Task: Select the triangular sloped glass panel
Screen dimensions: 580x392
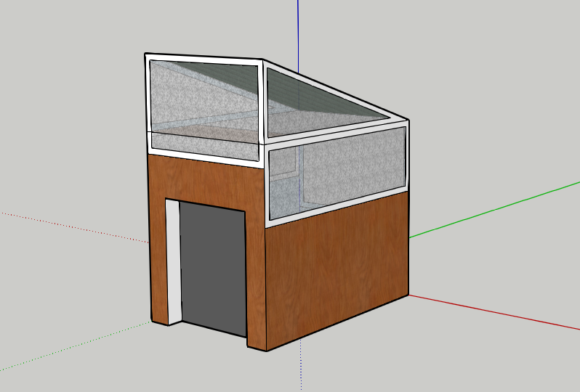Action: [318, 109]
